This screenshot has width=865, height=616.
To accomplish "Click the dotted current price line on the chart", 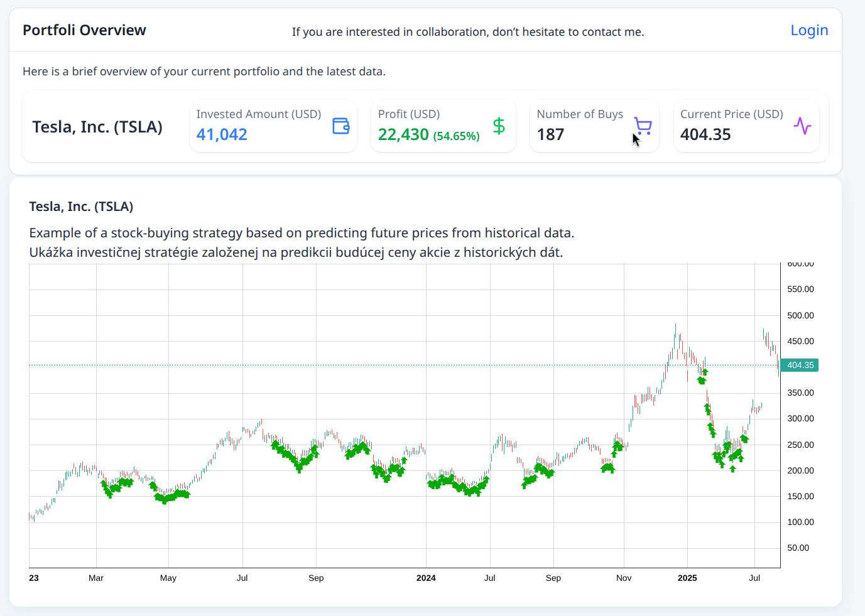I will pos(408,365).
